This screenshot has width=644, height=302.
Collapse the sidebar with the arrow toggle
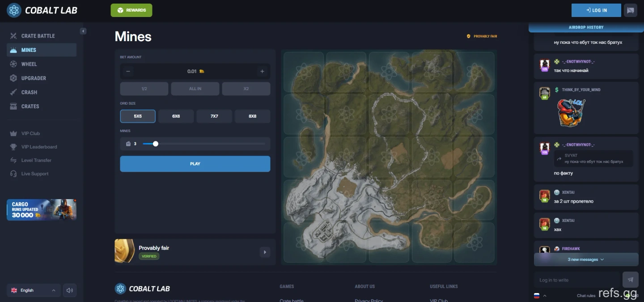(x=83, y=31)
